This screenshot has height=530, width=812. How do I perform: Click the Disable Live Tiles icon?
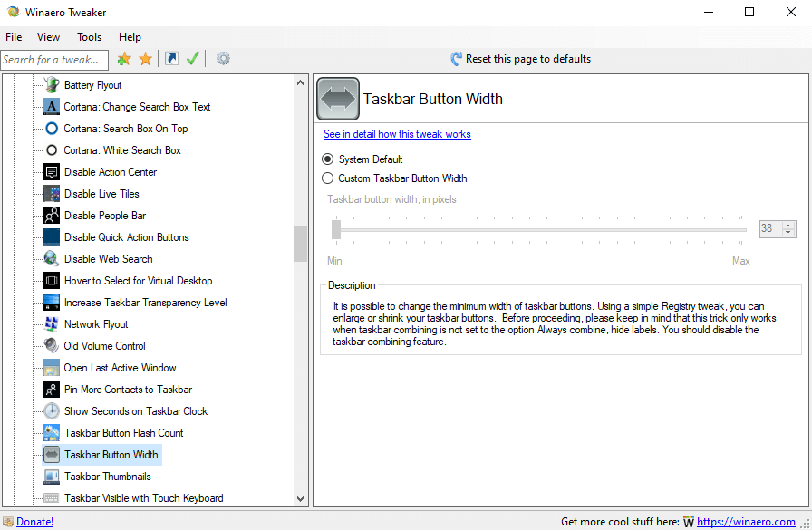coord(52,194)
